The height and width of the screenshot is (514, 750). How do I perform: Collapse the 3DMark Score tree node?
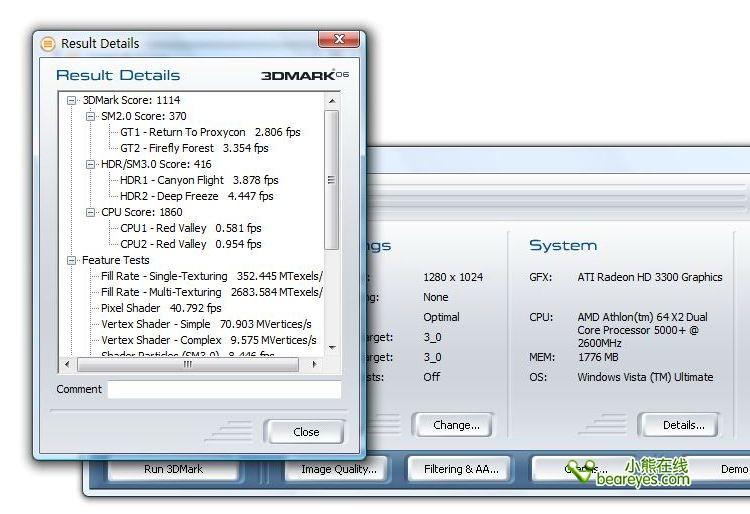tap(72, 100)
